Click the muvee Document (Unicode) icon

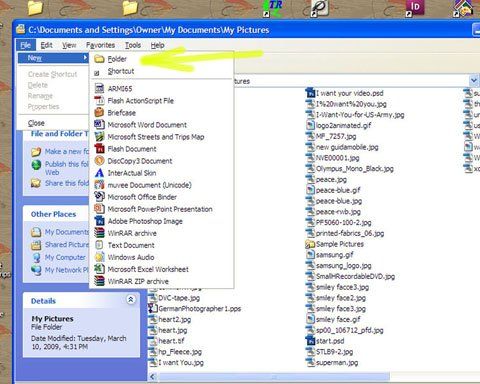[x=99, y=185]
